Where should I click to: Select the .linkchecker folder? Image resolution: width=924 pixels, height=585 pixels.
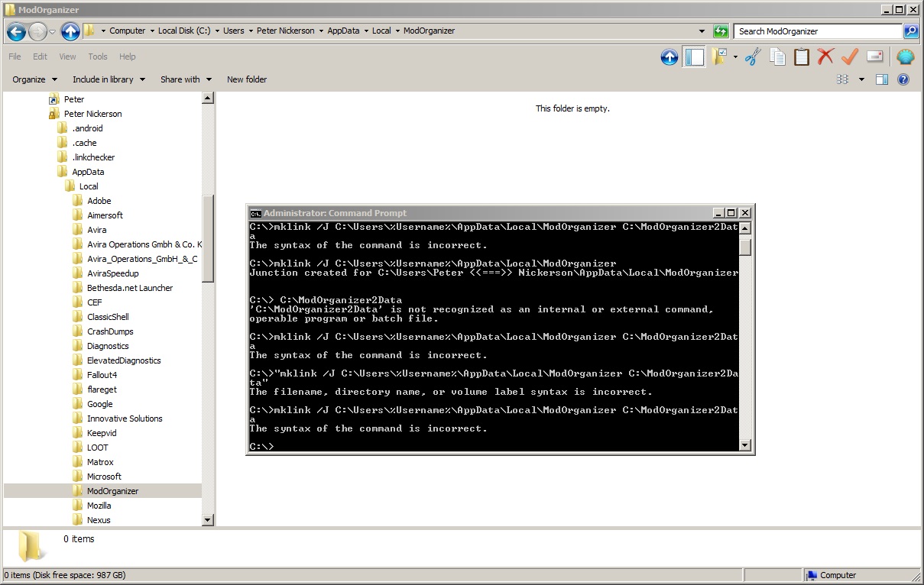(93, 157)
